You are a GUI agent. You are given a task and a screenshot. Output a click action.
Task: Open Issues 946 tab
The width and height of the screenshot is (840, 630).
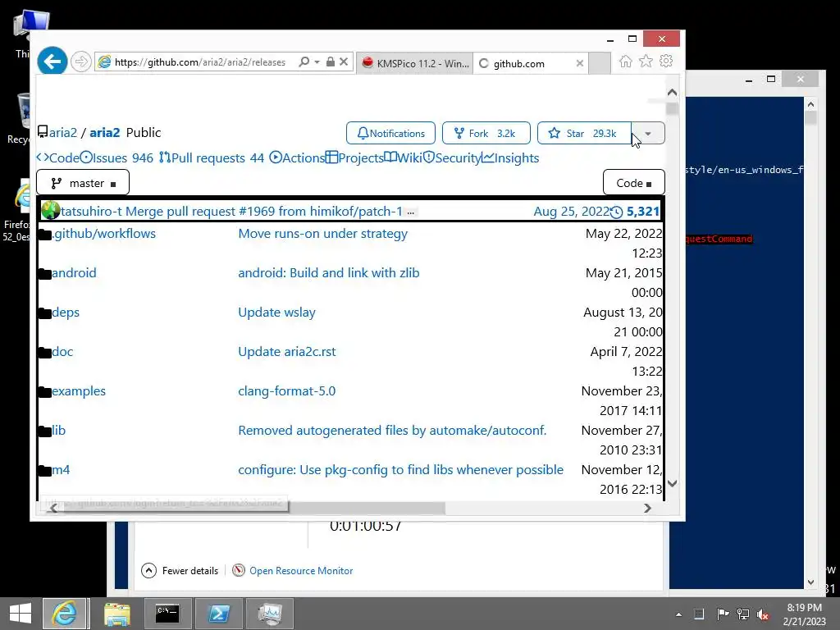pyautogui.click(x=116, y=158)
